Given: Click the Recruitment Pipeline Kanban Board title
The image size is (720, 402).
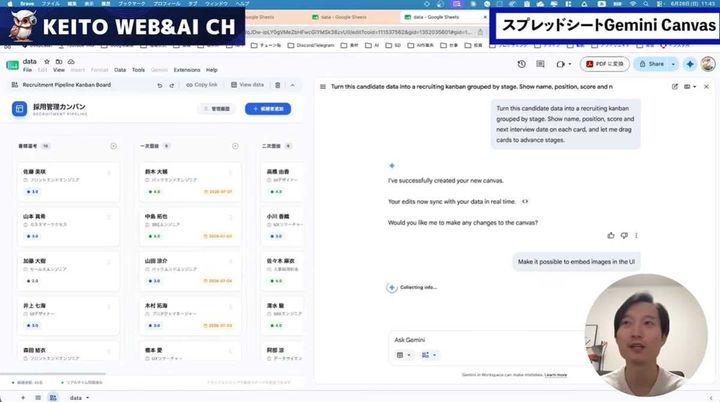Looking at the screenshot, I should point(67,85).
